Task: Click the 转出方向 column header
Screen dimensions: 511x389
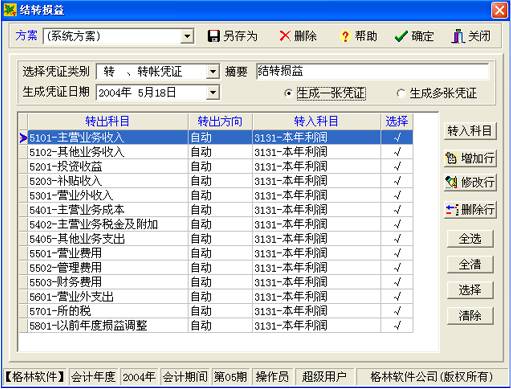Action: tap(220, 121)
